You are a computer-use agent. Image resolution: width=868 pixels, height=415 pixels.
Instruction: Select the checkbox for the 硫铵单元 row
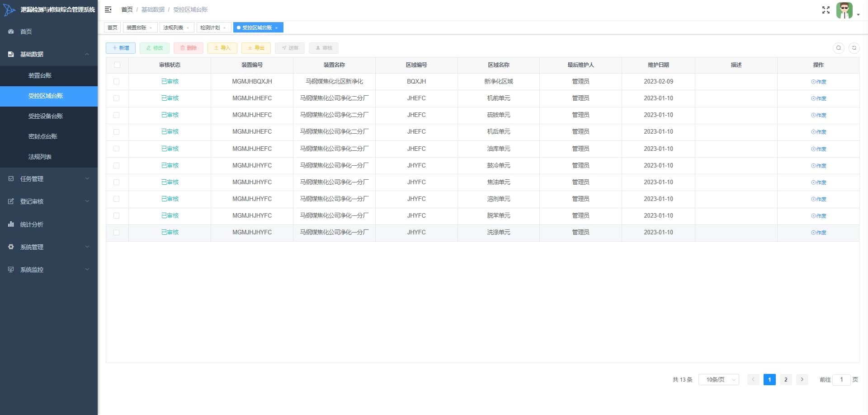[x=117, y=115]
